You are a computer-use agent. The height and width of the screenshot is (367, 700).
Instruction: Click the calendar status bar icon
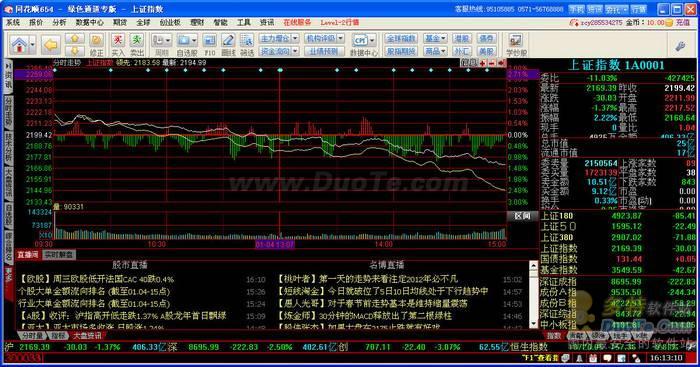pos(593,358)
